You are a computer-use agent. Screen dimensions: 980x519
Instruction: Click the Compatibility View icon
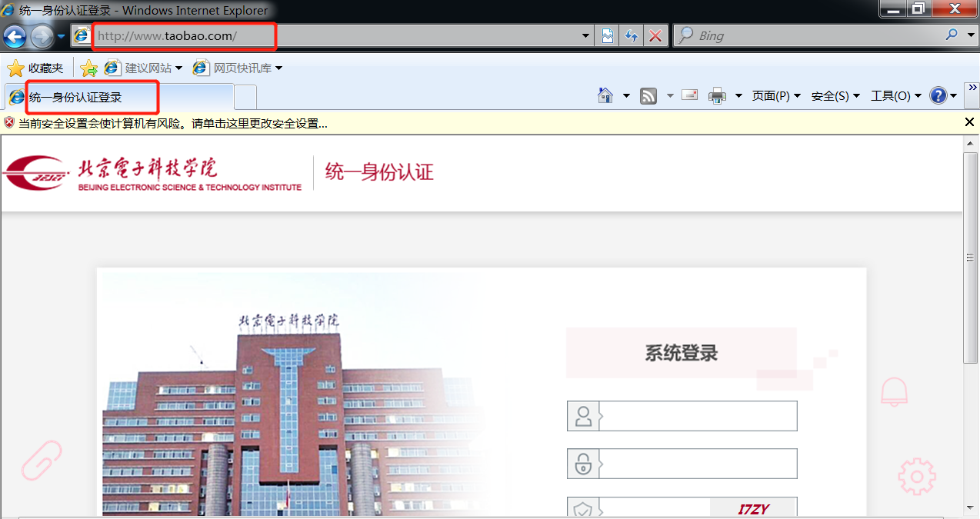click(x=607, y=36)
